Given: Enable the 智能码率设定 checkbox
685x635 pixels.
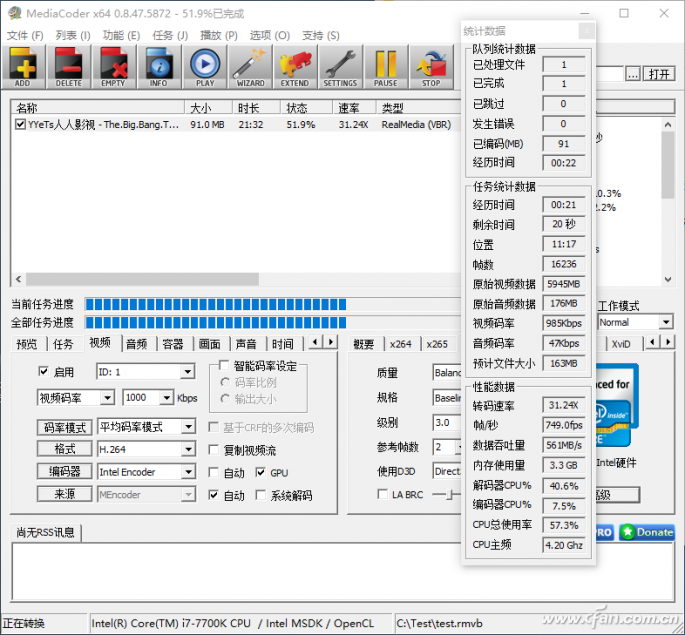Looking at the screenshot, I should [x=223, y=365].
